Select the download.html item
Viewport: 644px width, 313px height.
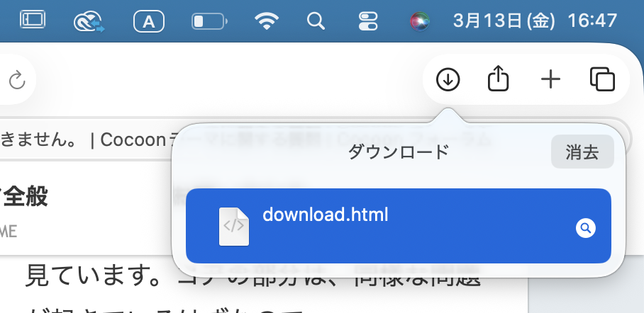(399, 226)
